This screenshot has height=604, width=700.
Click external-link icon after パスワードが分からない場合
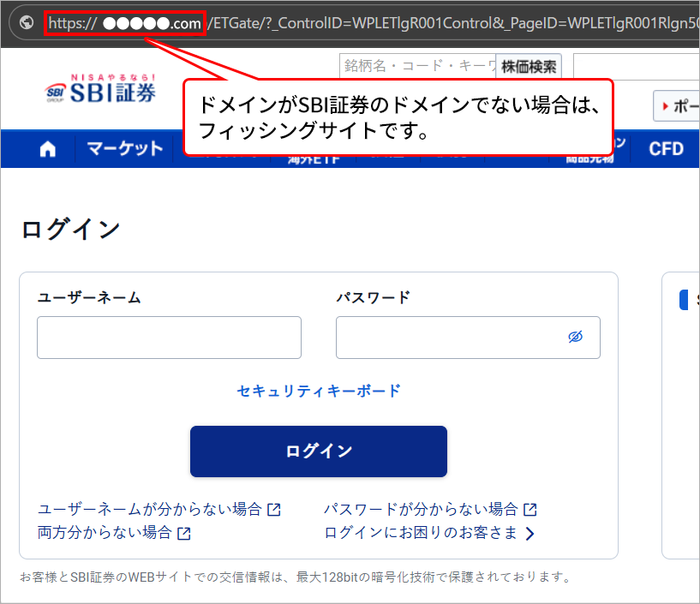530,510
